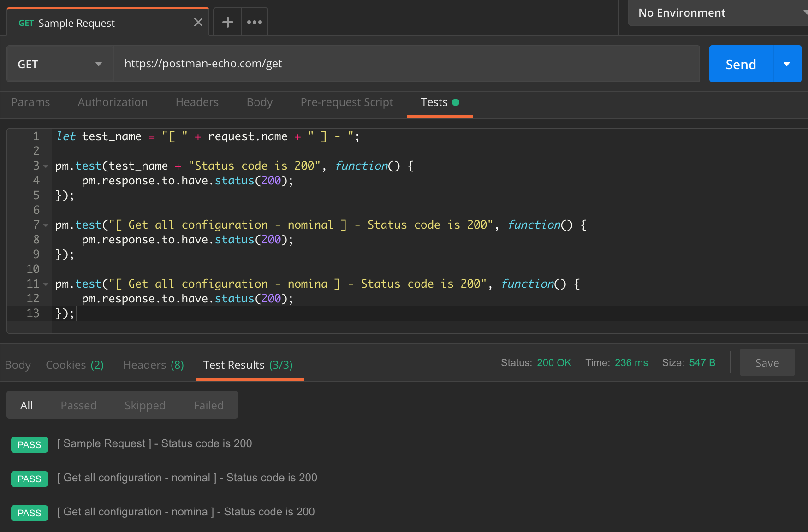Save the current request
808x532 pixels.
pyautogui.click(x=766, y=363)
